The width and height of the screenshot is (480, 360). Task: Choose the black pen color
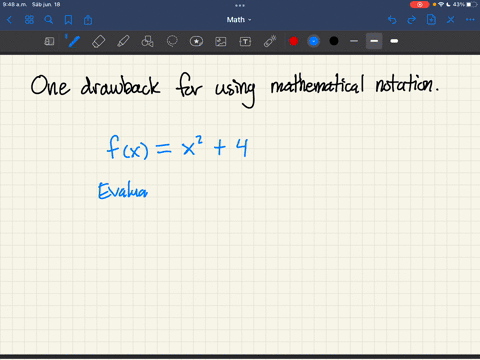coord(334,41)
